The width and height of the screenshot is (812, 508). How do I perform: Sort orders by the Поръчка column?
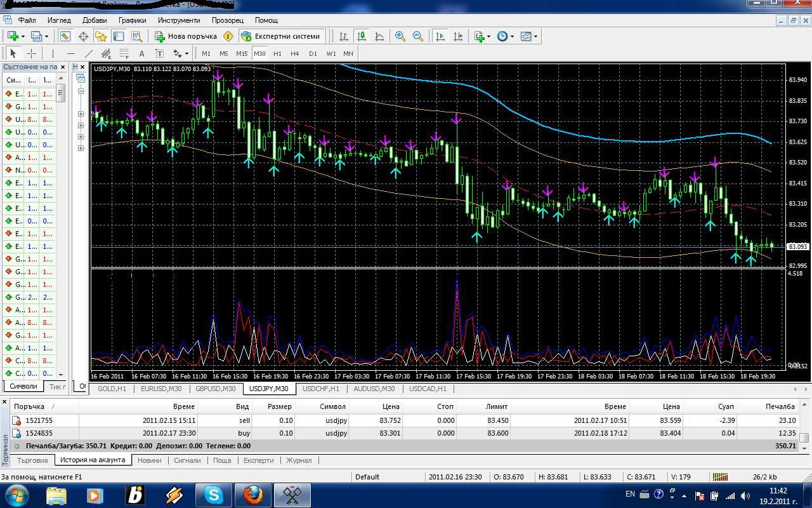(44, 406)
